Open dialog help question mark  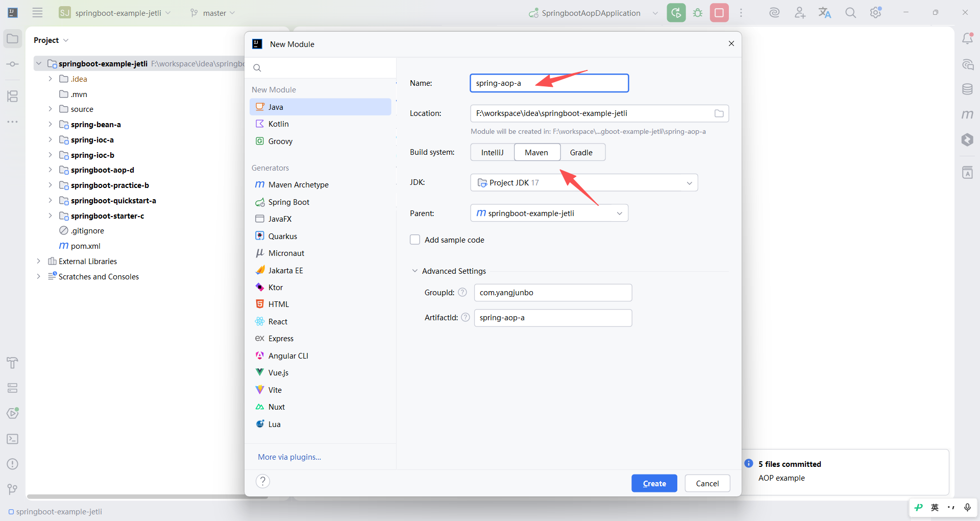(x=263, y=481)
